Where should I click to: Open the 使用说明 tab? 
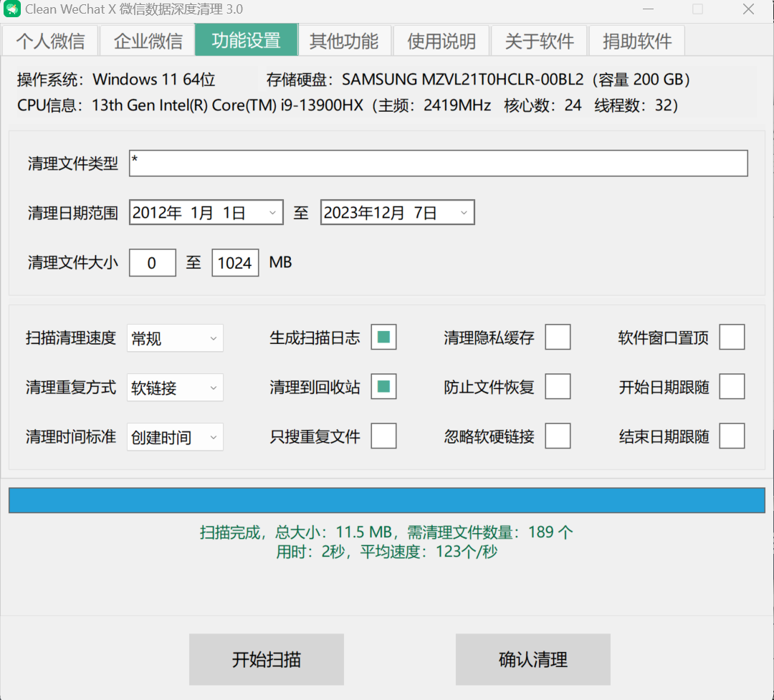click(x=441, y=40)
